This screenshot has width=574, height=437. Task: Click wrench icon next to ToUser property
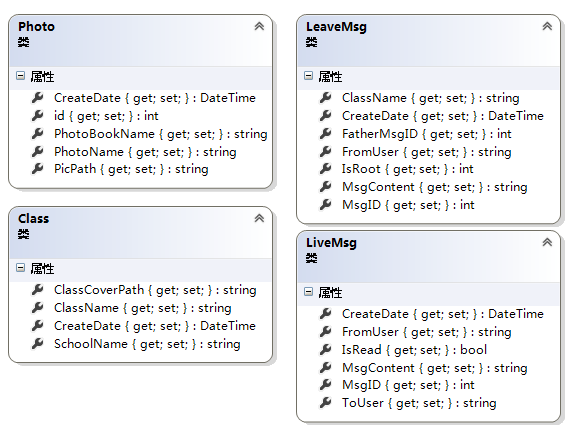click(x=326, y=403)
